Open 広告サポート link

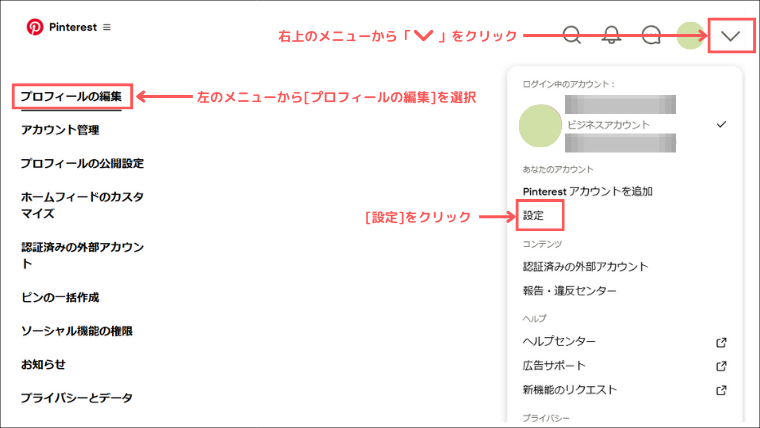[x=554, y=365]
